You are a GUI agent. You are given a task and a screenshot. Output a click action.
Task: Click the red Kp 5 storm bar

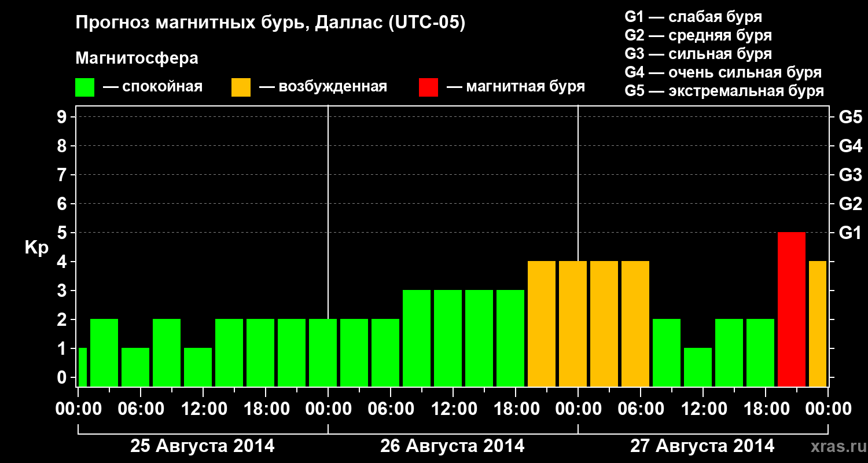792,309
